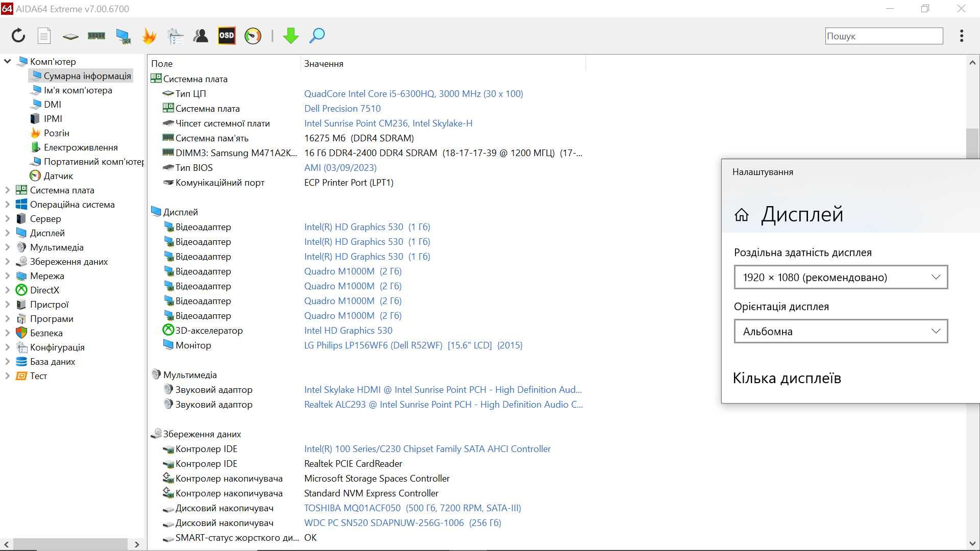Expand the Сервер tree node
Screen dimensions: 980x551
7,218
